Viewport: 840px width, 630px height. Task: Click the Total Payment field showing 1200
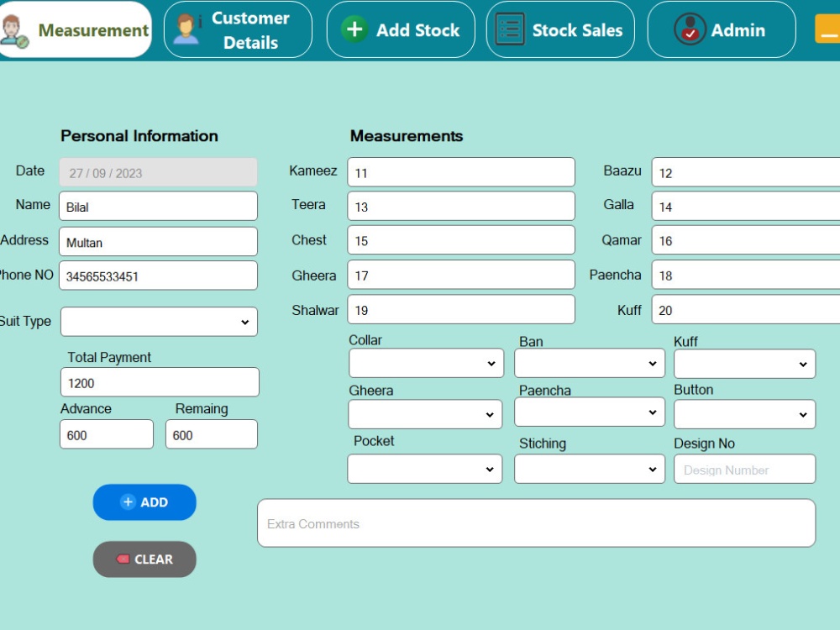[x=160, y=382]
